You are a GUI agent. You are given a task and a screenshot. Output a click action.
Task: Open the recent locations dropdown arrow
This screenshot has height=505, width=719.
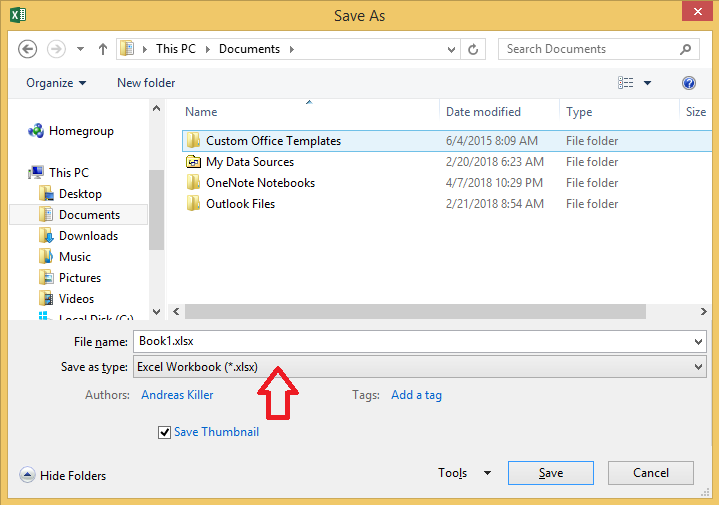click(80, 49)
